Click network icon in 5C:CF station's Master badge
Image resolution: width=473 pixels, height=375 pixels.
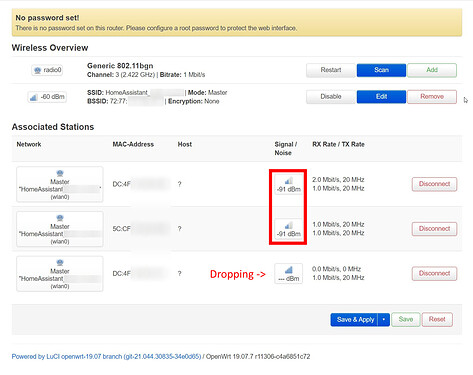[x=60, y=218]
